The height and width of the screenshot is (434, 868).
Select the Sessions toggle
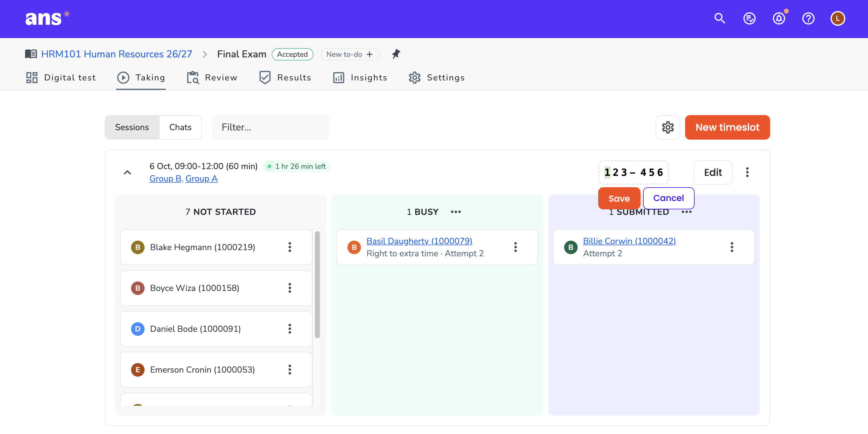pos(132,127)
